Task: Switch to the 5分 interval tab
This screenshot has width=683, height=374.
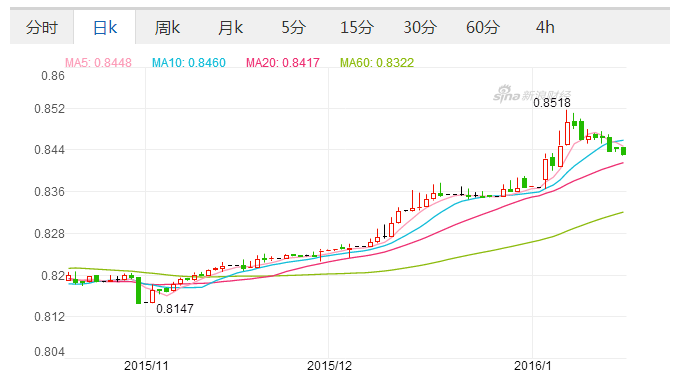Action: [x=293, y=27]
